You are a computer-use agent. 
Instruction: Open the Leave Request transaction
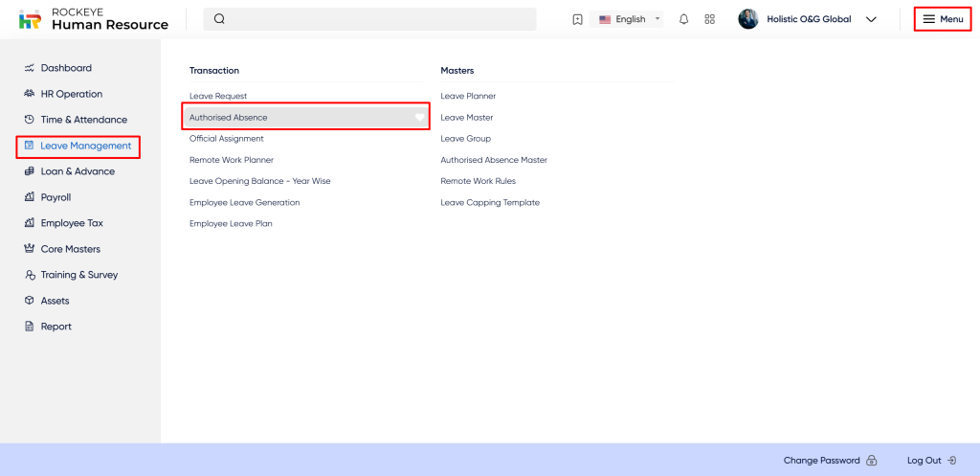point(218,96)
